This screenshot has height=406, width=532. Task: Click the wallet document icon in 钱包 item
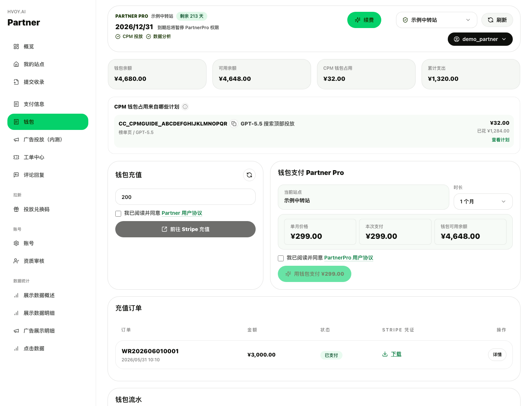click(16, 122)
